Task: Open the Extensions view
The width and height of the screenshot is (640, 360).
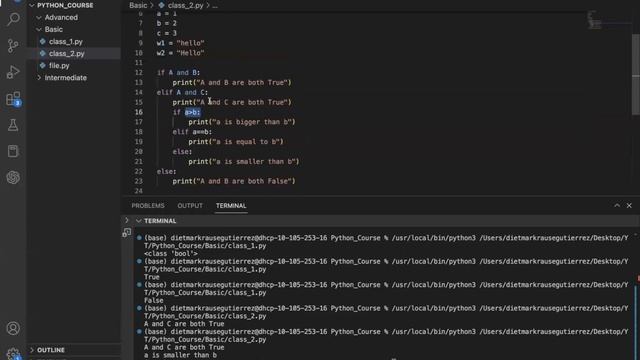Action: 13,99
